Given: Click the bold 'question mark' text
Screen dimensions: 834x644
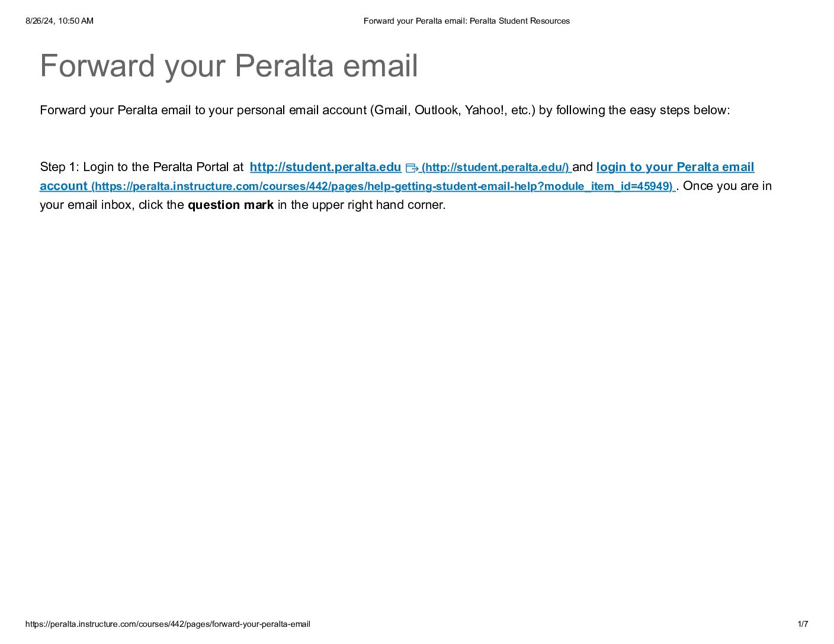Looking at the screenshot, I should click(x=230, y=205).
